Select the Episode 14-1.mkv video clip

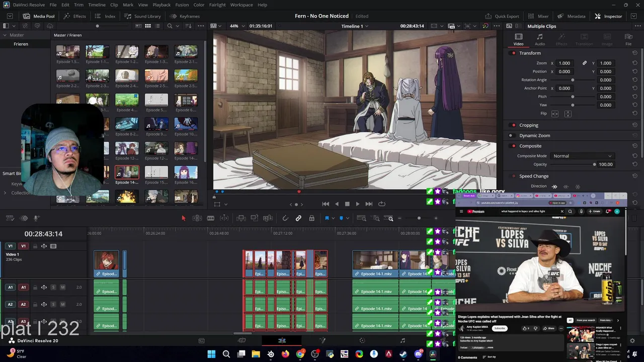click(376, 264)
